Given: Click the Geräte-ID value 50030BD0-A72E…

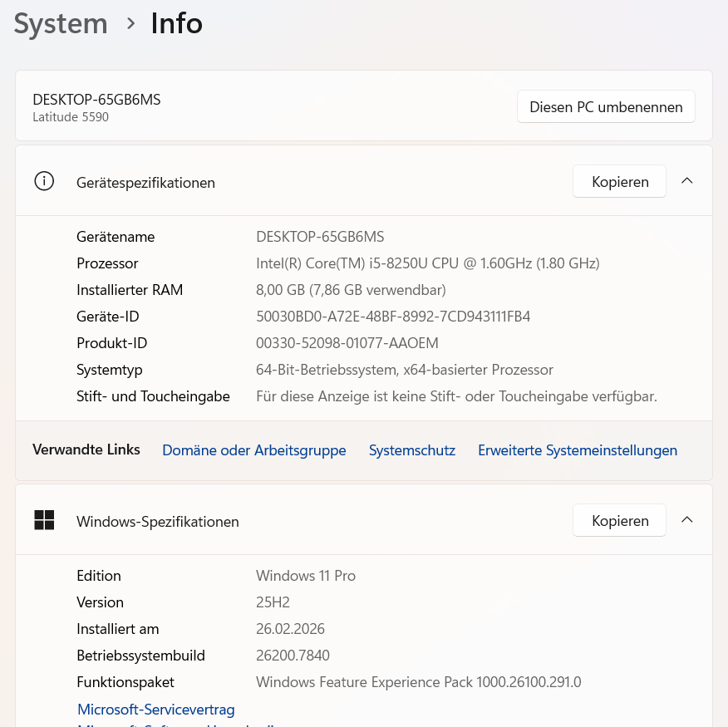Looking at the screenshot, I should pos(393,317).
